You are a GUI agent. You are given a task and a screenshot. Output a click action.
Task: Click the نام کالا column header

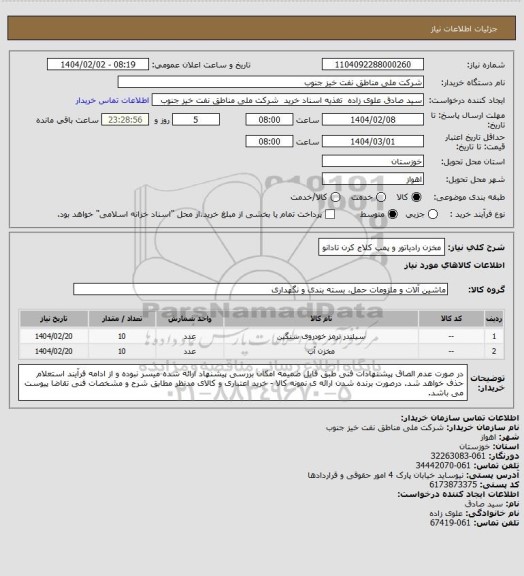321,318
